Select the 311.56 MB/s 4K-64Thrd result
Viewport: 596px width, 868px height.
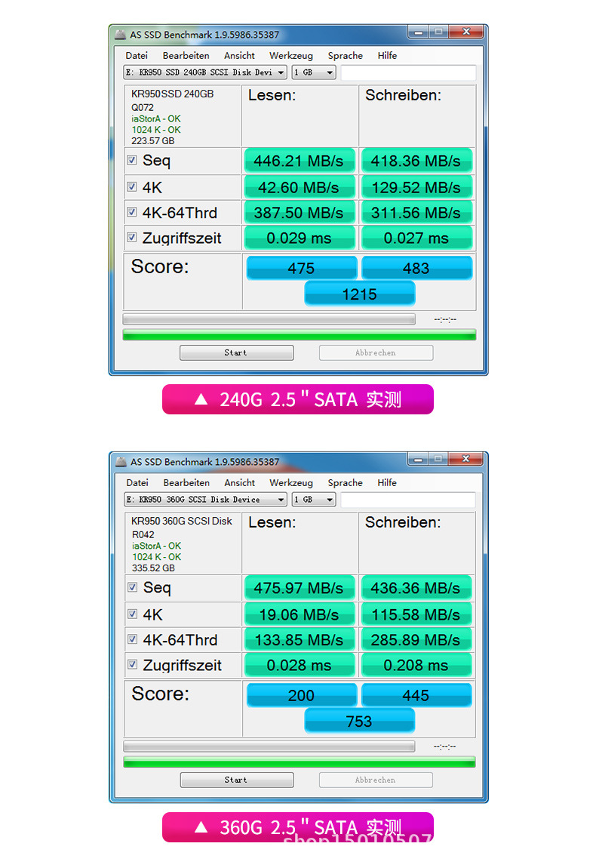416,213
